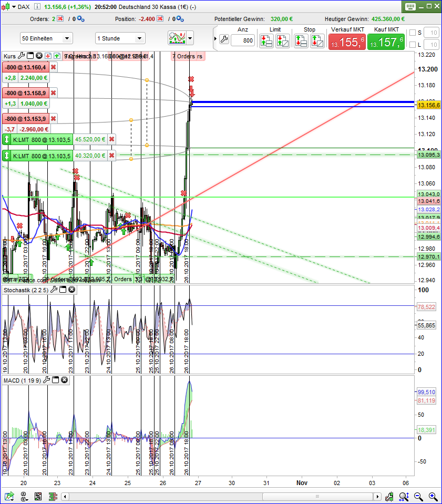Open the order book bars icon
Image resolution: width=442 pixels, height=504 pixels.
pyautogui.click(x=53, y=496)
